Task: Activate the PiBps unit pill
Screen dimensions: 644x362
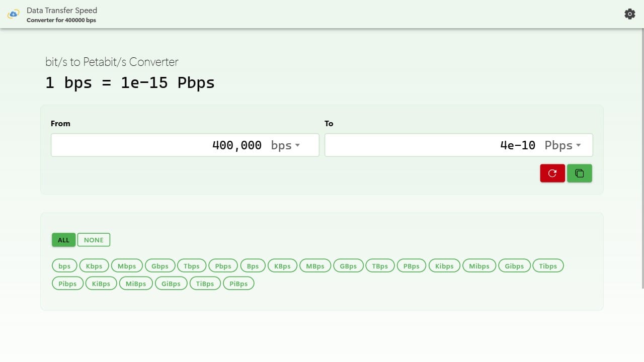Action: click(238, 283)
